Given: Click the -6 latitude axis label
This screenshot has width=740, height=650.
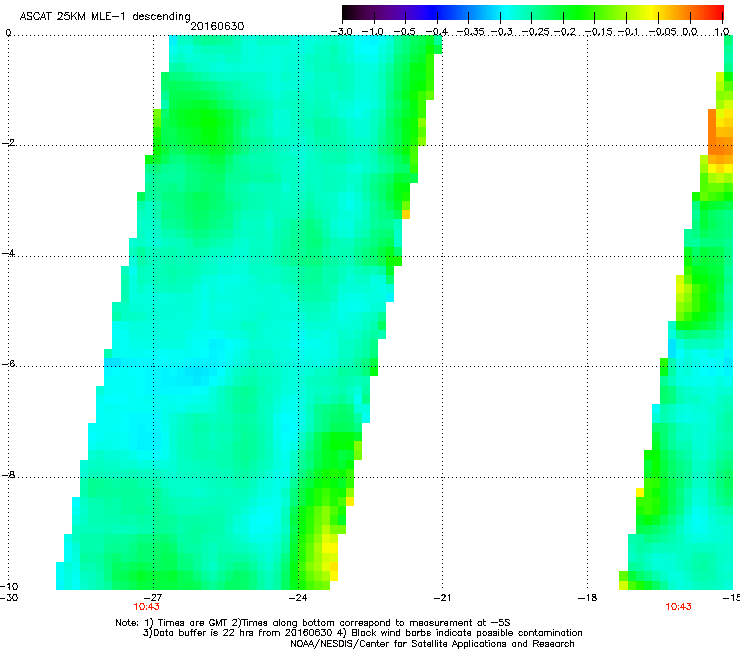Looking at the screenshot, I should pyautogui.click(x=8, y=364).
